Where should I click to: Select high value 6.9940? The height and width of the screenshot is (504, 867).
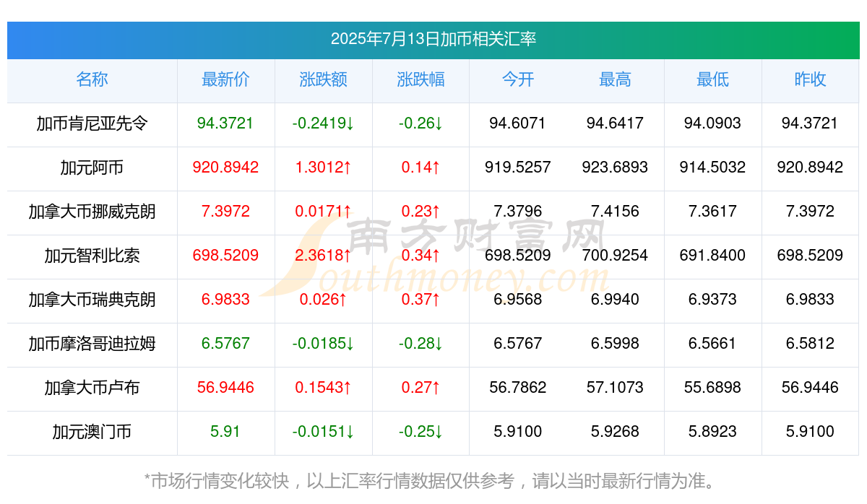[615, 300]
